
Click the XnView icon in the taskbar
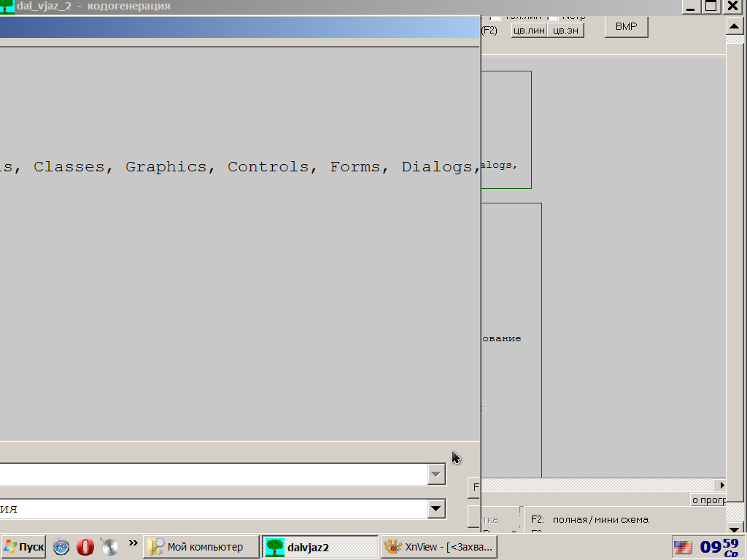pos(394,547)
